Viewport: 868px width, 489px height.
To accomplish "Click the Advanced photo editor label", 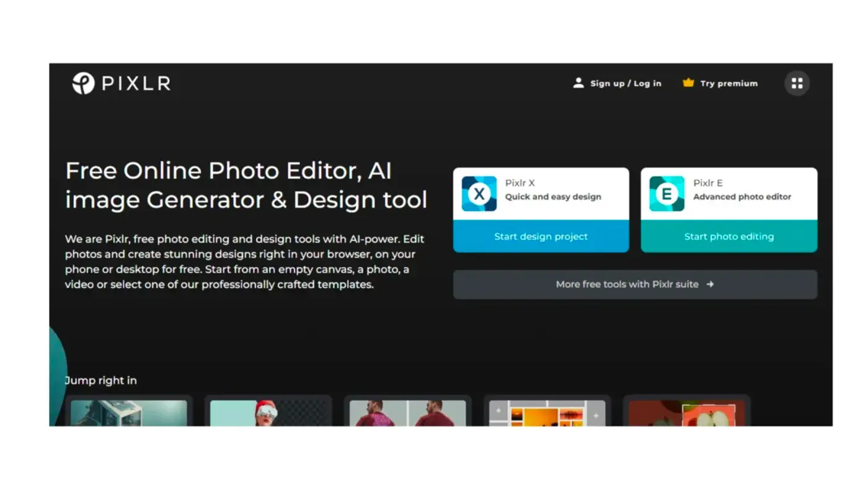I will click(x=742, y=197).
